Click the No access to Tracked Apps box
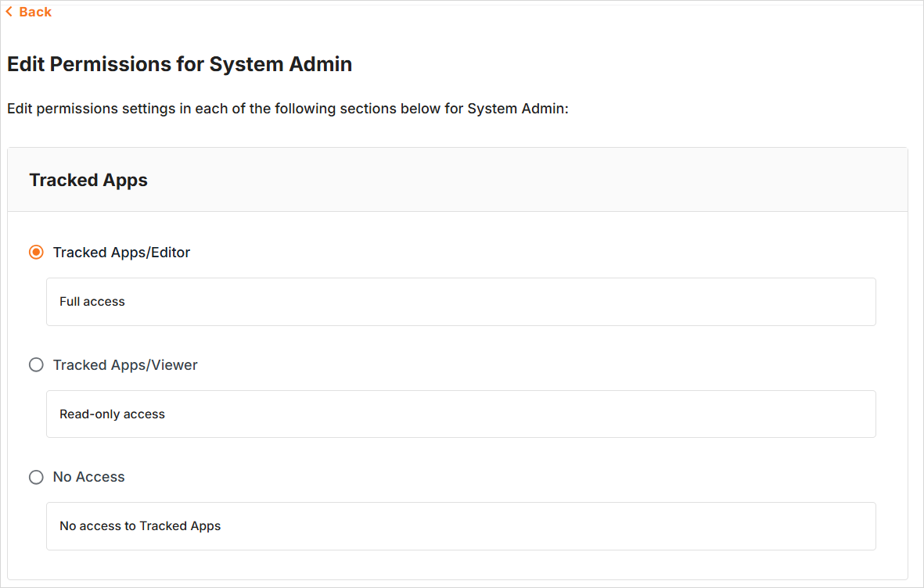Viewport: 924px width, 588px height. [x=460, y=526]
